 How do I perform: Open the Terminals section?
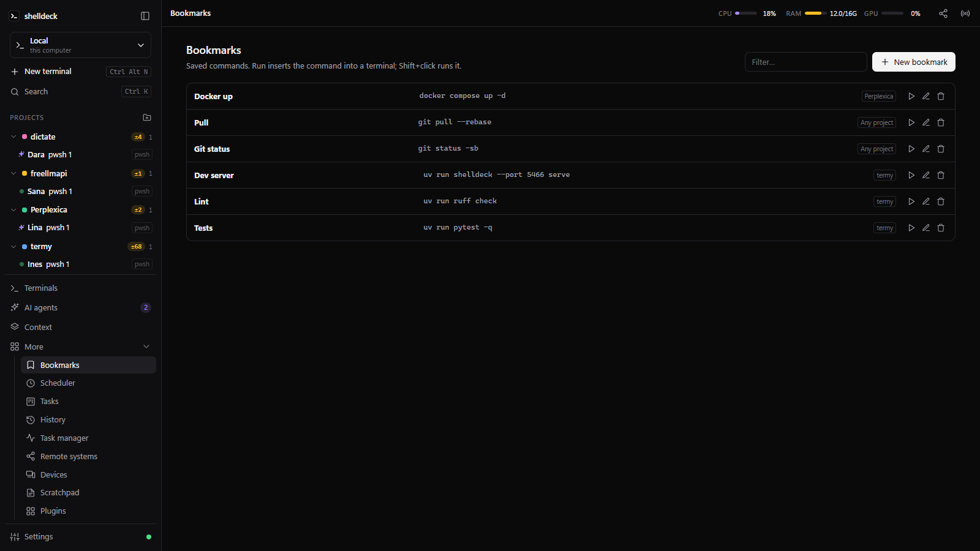(x=80, y=288)
